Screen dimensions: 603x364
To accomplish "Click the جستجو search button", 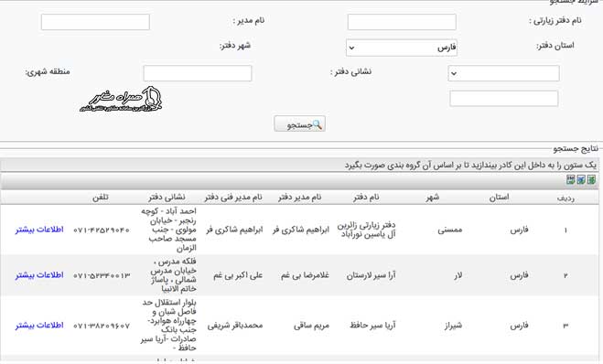I will pyautogui.click(x=299, y=123).
